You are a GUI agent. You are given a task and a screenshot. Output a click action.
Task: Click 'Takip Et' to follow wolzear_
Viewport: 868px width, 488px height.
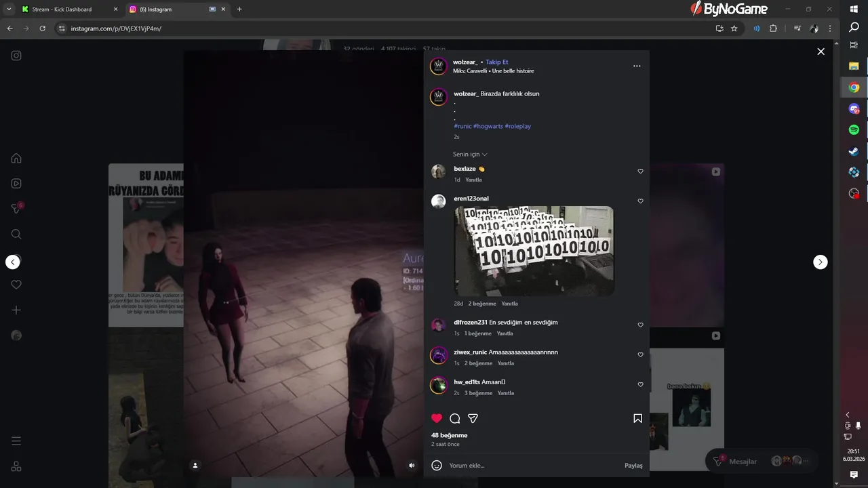(x=496, y=62)
